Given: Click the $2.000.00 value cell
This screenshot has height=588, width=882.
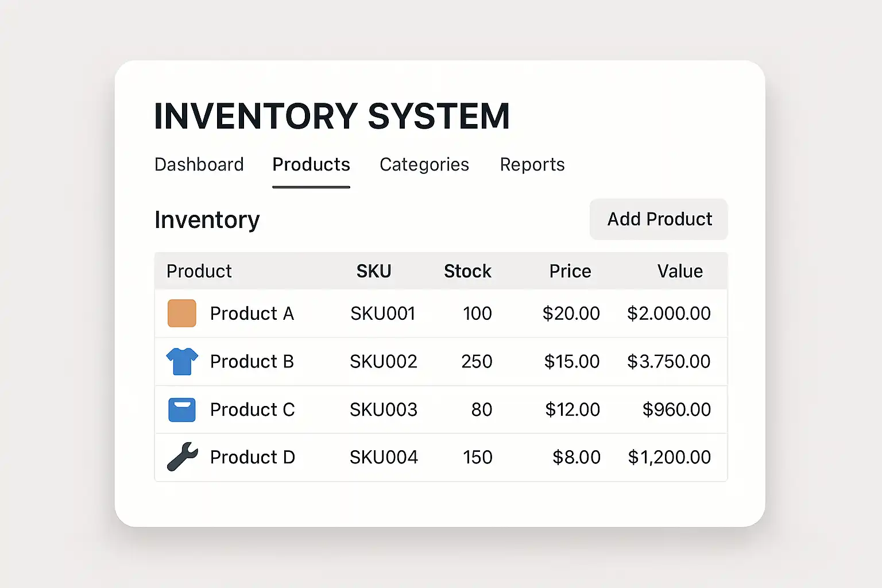Looking at the screenshot, I should click(x=669, y=314).
